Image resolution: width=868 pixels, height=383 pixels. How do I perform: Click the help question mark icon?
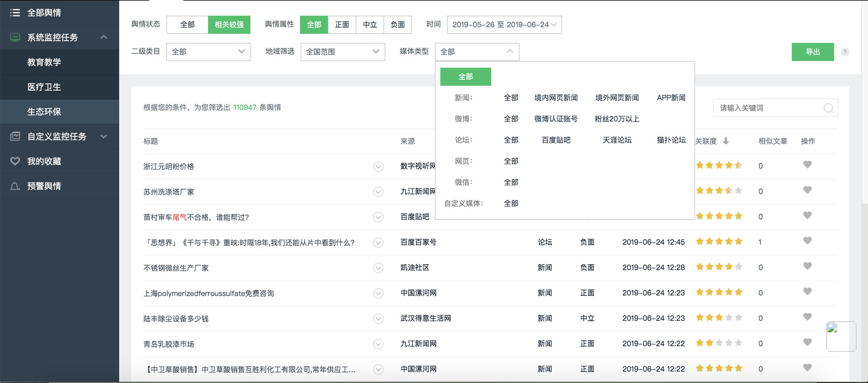pyautogui.click(x=844, y=52)
